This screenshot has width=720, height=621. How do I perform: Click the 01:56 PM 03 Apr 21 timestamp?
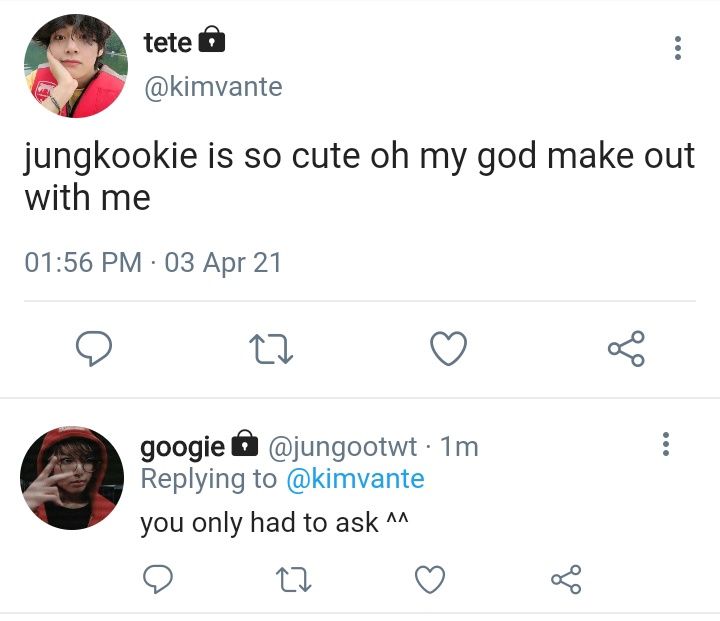(153, 262)
